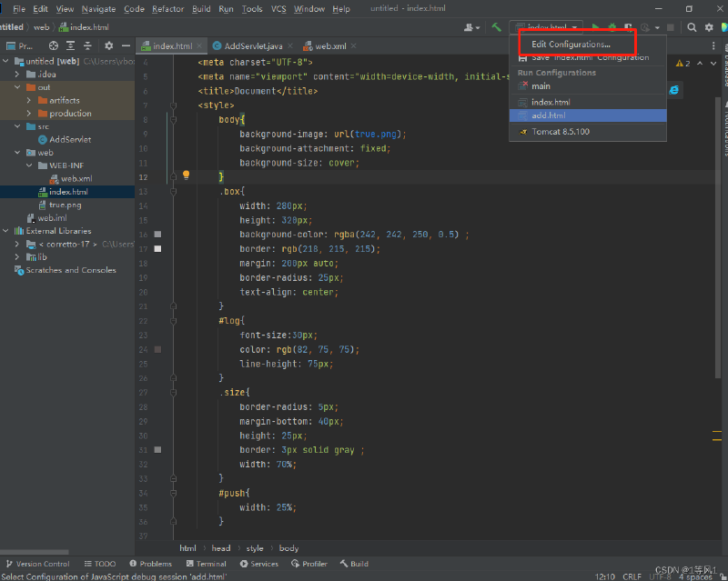This screenshot has height=581, width=728.
Task: Choose Edit Configurations… from dropdown
Action: pos(571,44)
